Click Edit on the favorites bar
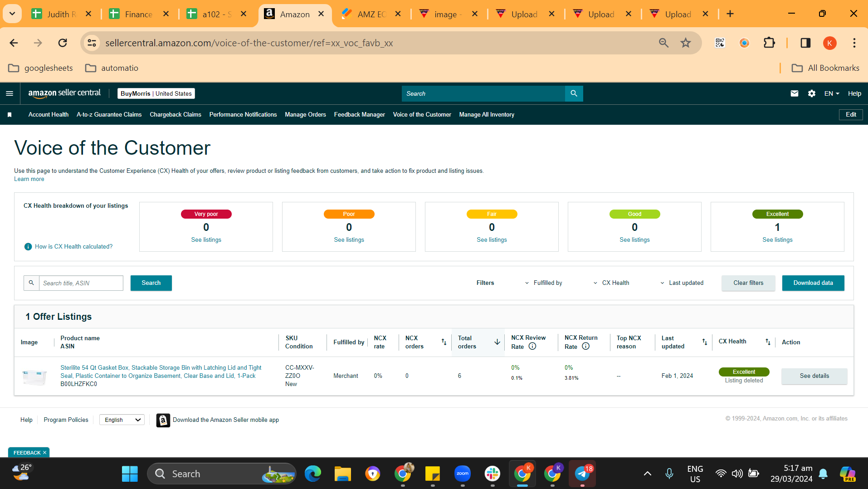Image resolution: width=868 pixels, height=489 pixels. [x=851, y=115]
